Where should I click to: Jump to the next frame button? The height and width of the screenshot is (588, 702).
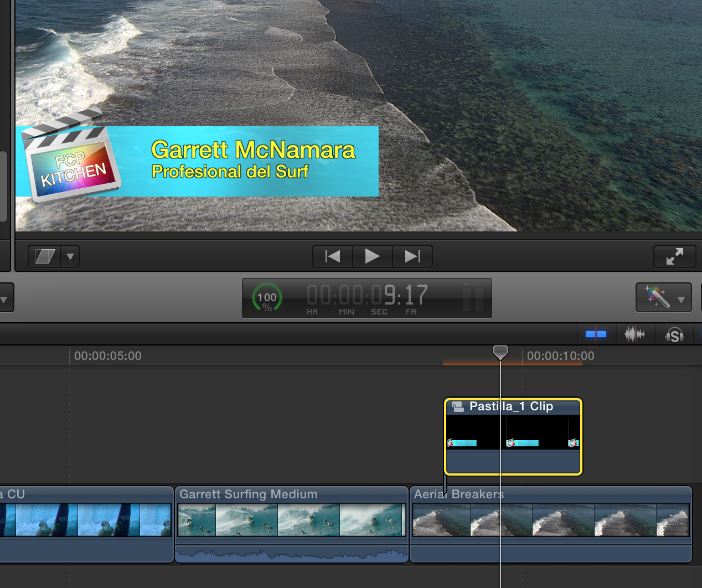coord(412,256)
